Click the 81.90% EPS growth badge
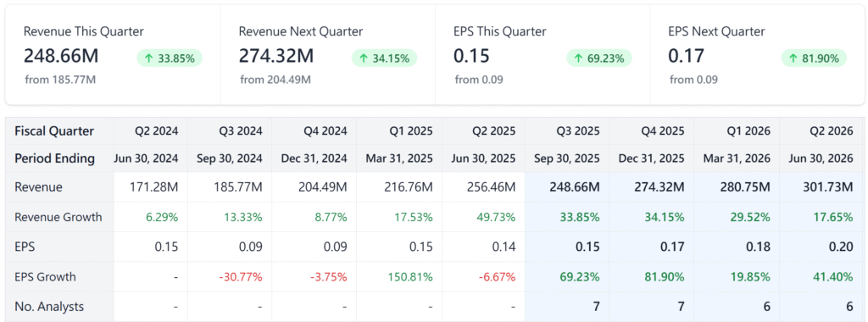The width and height of the screenshot is (868, 322). [x=814, y=58]
